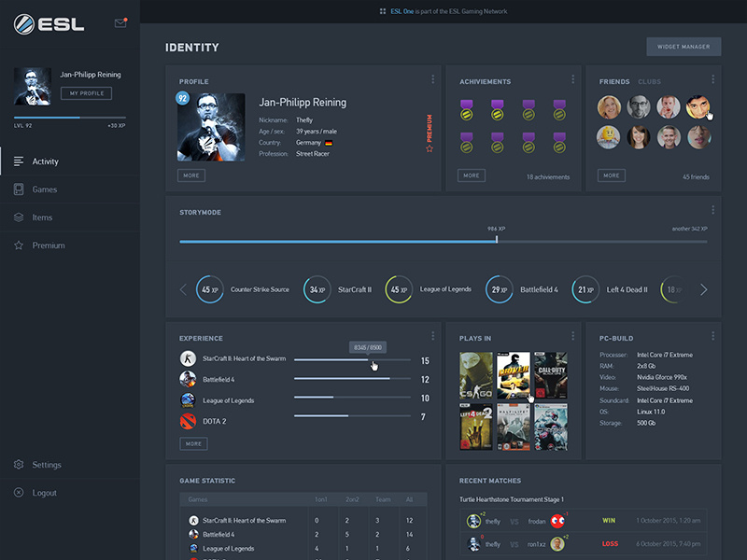The height and width of the screenshot is (560, 747).
Task: Switch to Clubs tab
Action: [649, 82]
